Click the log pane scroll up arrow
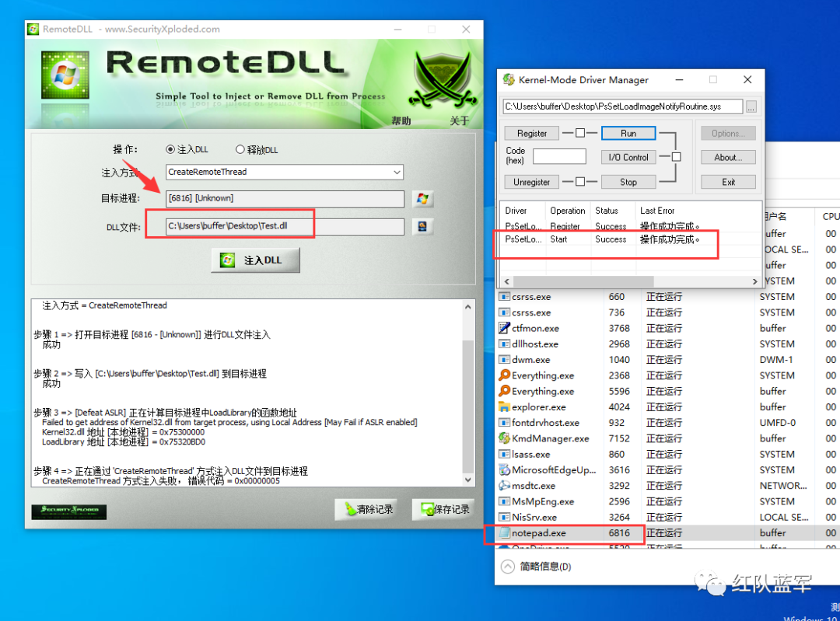 [467, 307]
